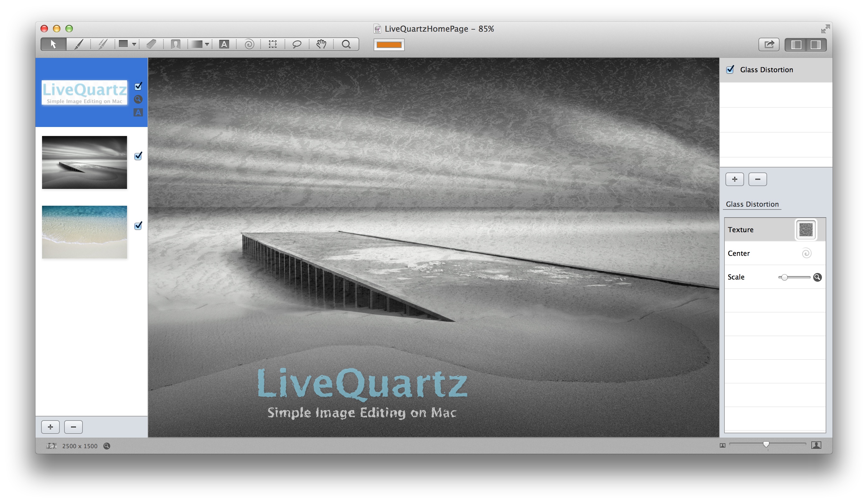
Task: Click text icon on LiveQuartz layer
Action: click(x=138, y=113)
